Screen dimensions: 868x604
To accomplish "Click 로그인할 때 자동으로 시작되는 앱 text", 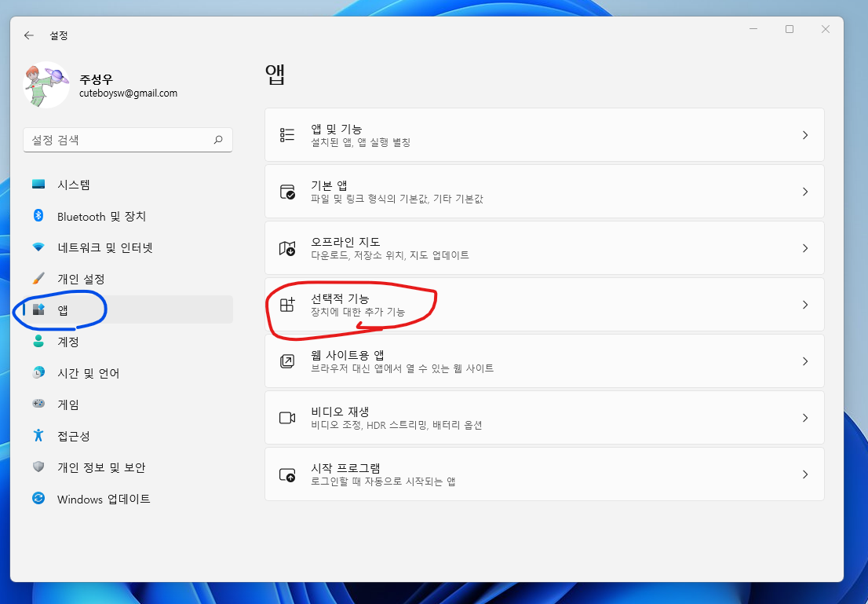I will coord(383,481).
